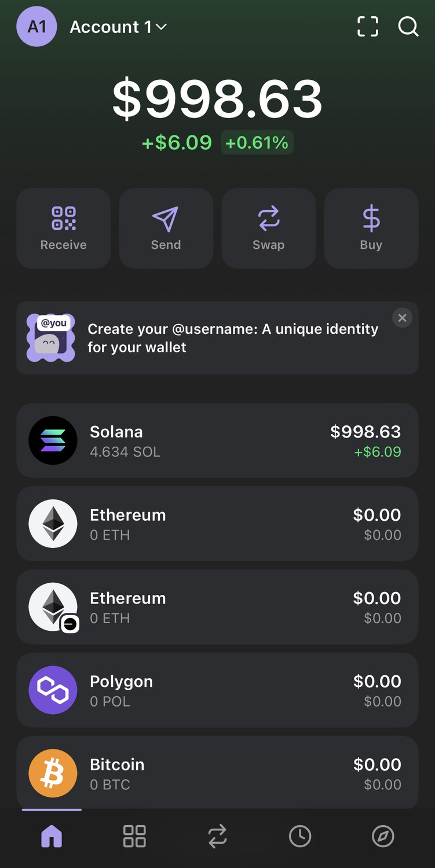Dismiss the username banner with X
Screen dimensions: 435x868
[x=402, y=318]
